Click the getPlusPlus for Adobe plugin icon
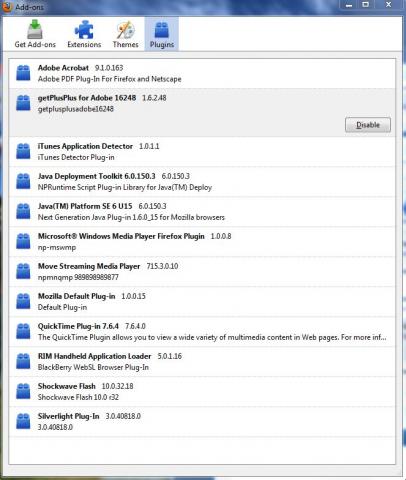The image size is (406, 480). [23, 103]
